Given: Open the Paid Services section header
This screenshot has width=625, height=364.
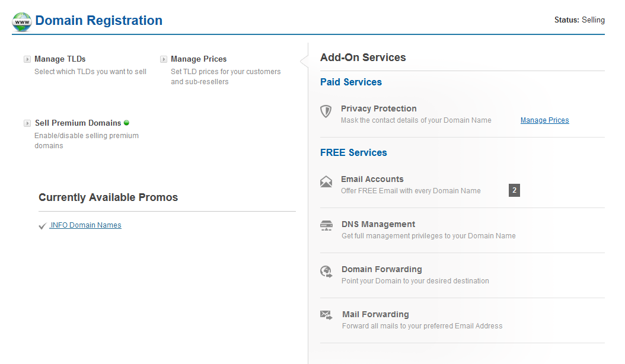Looking at the screenshot, I should tap(351, 82).
